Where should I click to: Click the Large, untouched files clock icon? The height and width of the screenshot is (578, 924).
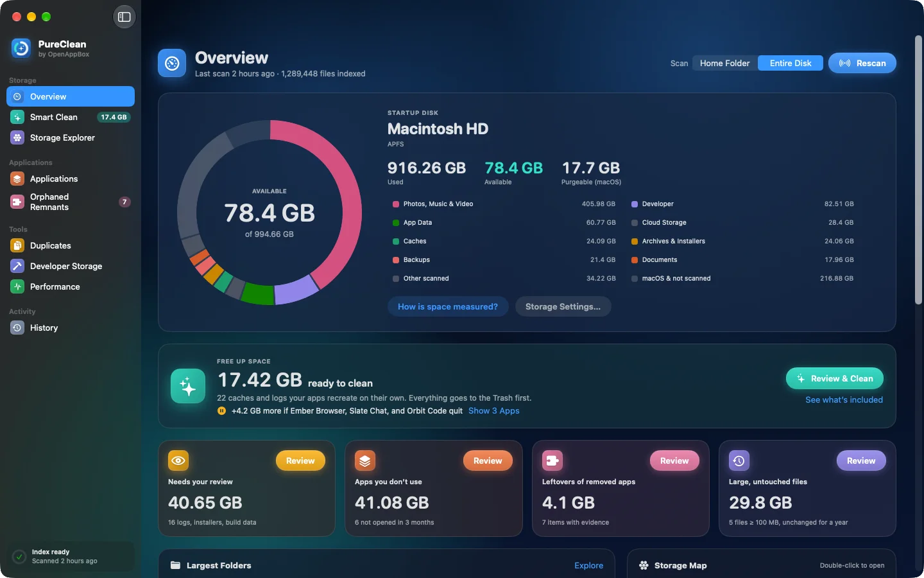coord(739,460)
